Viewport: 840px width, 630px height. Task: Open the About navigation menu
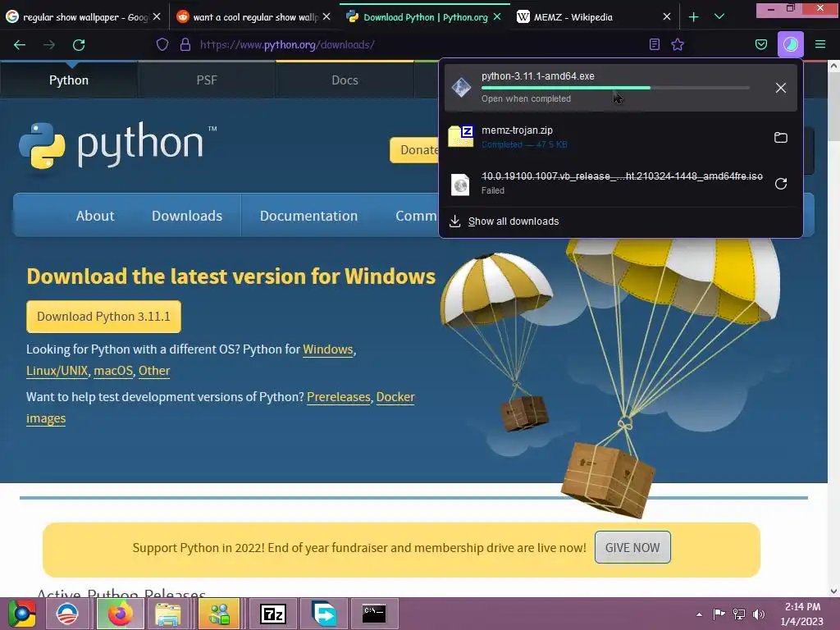click(95, 216)
